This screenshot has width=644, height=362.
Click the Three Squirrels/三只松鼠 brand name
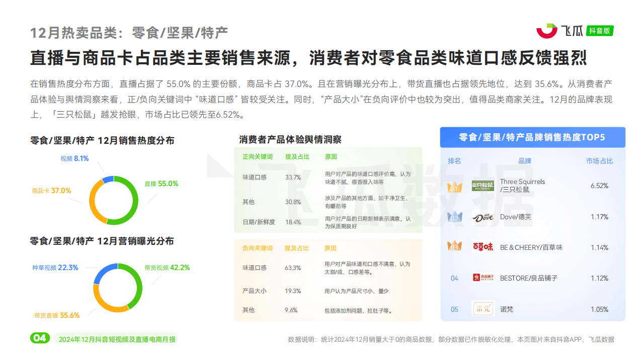coord(522,186)
